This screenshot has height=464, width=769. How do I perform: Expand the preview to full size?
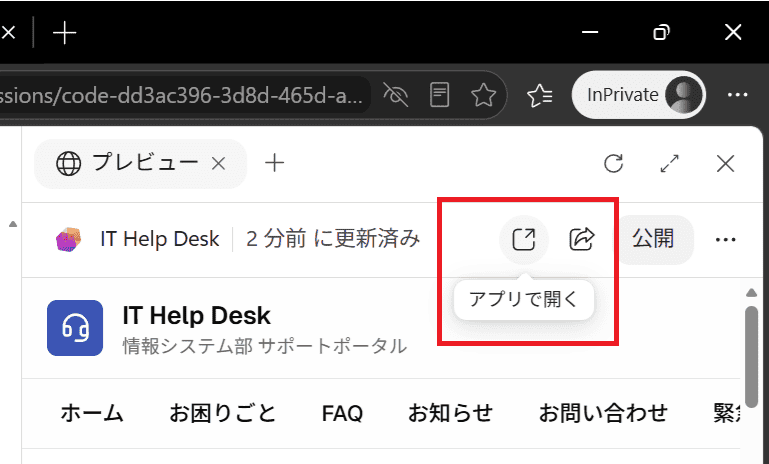click(x=669, y=163)
